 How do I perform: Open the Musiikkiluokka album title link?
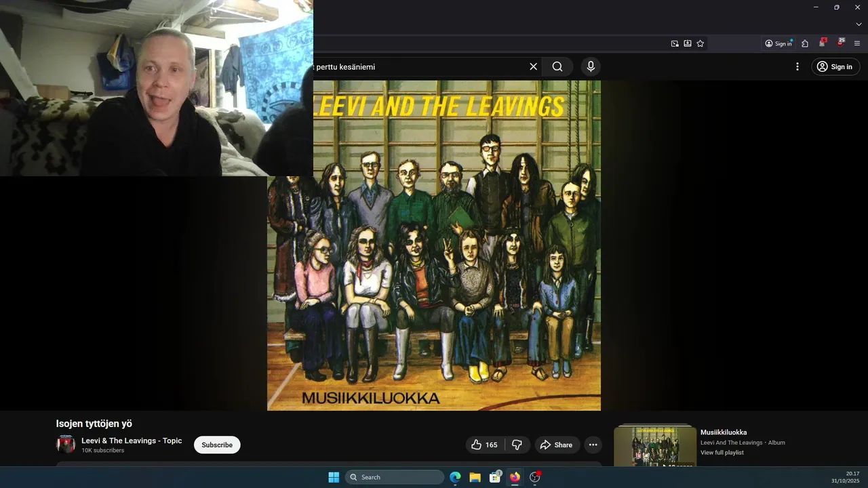pos(724,432)
